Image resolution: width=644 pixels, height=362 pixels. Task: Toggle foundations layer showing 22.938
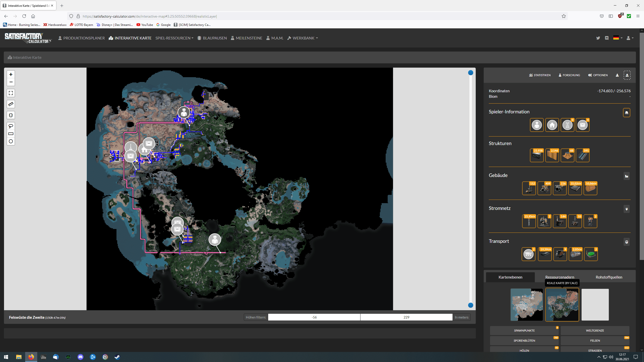coord(537,155)
